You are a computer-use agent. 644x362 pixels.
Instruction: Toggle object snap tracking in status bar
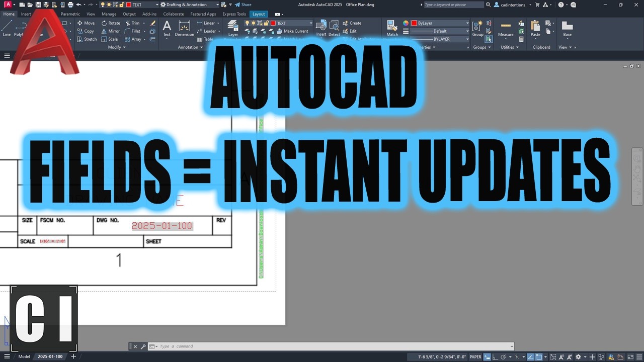(x=530, y=357)
